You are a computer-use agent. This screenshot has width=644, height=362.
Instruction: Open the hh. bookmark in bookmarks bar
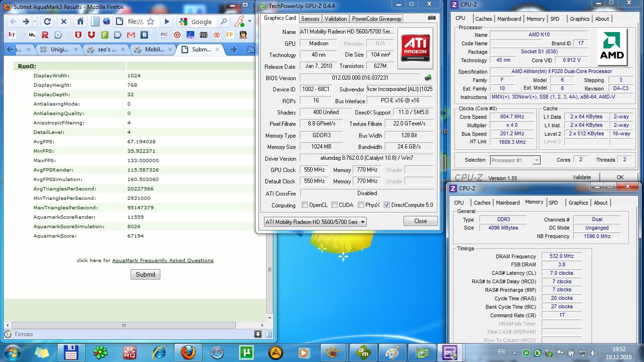coord(32,35)
